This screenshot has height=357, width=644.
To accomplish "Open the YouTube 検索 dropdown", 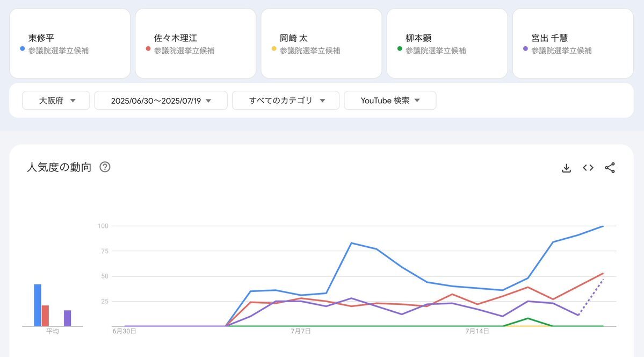I will (390, 101).
